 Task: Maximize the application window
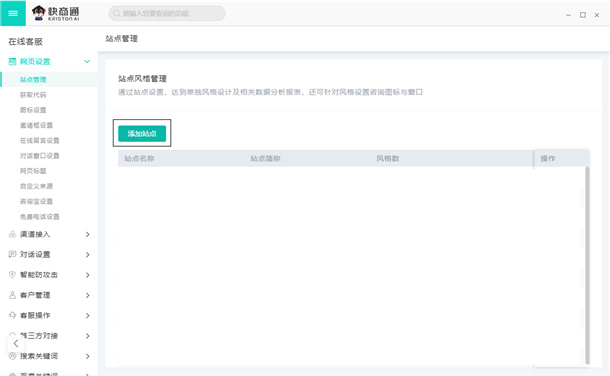point(583,15)
